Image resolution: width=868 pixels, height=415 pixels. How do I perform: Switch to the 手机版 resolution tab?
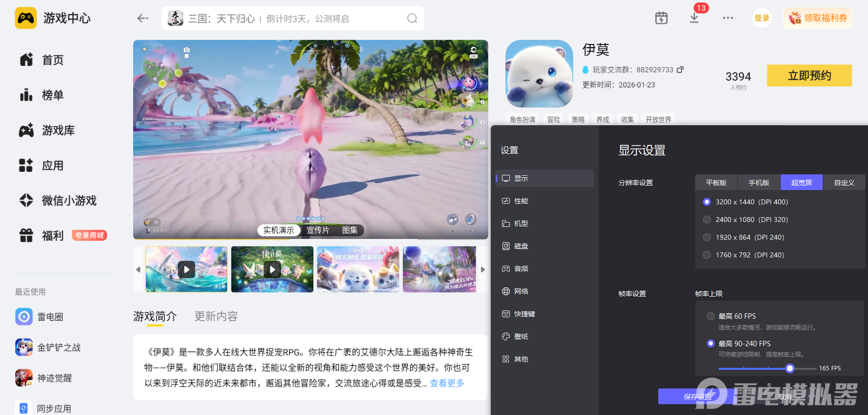[759, 182]
